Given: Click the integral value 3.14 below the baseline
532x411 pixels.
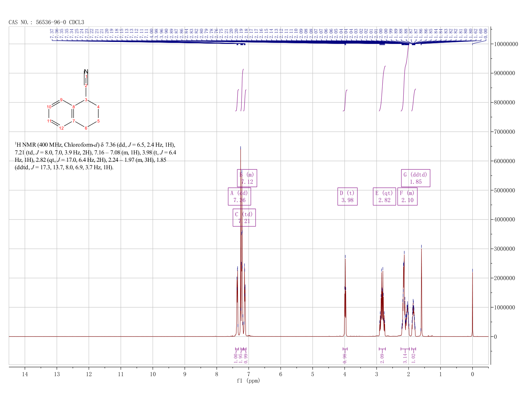Looking at the screenshot, I should (405, 358).
